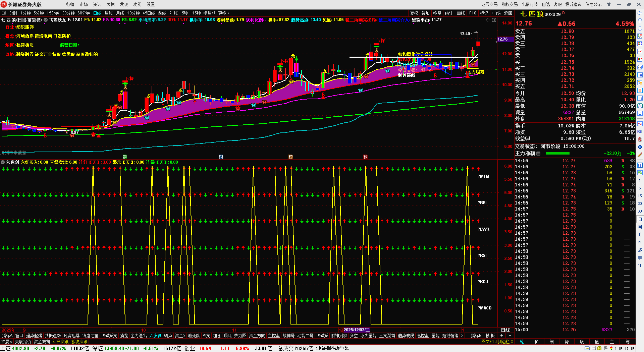The image size is (644, 352).
Task: Open the formula f(x) sidebar icon
Action: coord(640,106)
